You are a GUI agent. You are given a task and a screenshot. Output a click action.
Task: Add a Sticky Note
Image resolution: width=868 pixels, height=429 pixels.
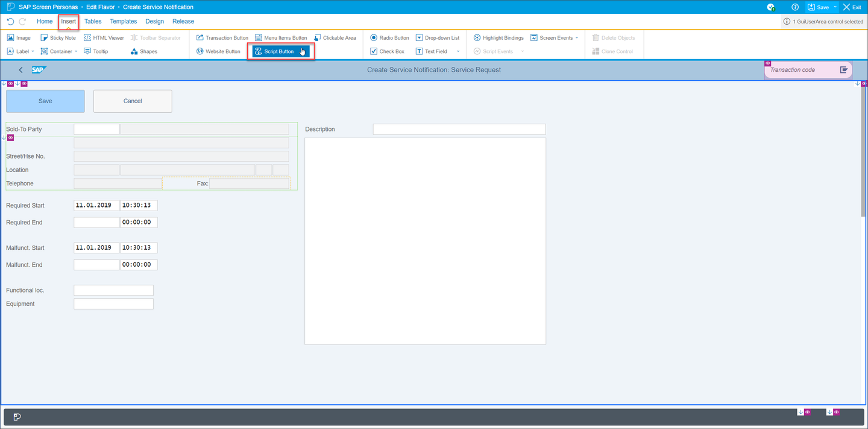pos(58,37)
